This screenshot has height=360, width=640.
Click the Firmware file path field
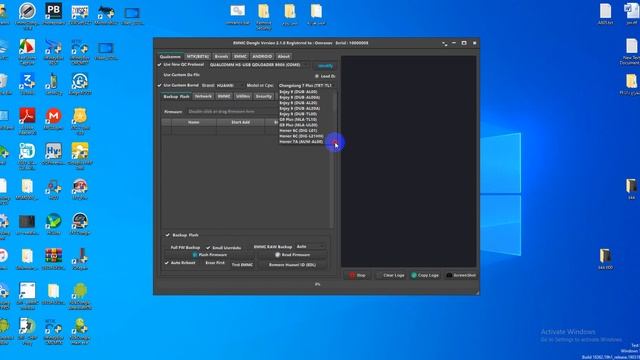(x=233, y=111)
